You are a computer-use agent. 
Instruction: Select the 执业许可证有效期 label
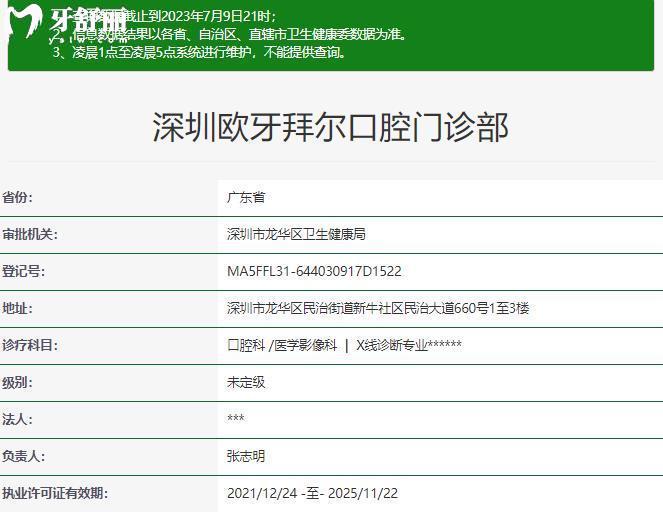[55, 493]
